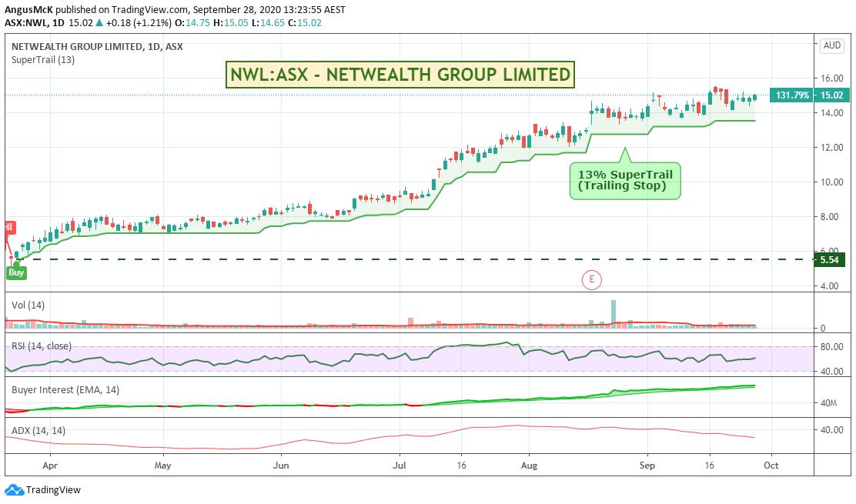856x504 pixels.
Task: Click the AUD currency button
Action: click(x=832, y=45)
